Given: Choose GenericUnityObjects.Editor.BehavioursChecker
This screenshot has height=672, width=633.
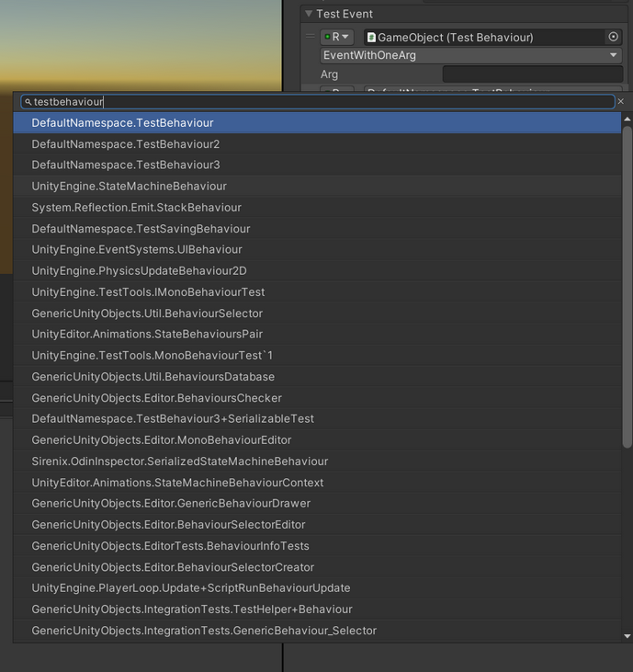Looking at the screenshot, I should coord(317,398).
